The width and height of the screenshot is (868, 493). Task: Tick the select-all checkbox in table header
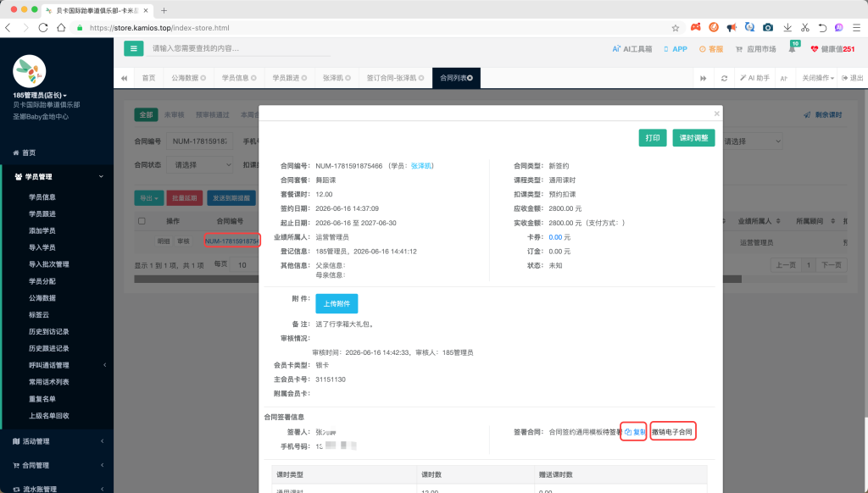tap(142, 221)
